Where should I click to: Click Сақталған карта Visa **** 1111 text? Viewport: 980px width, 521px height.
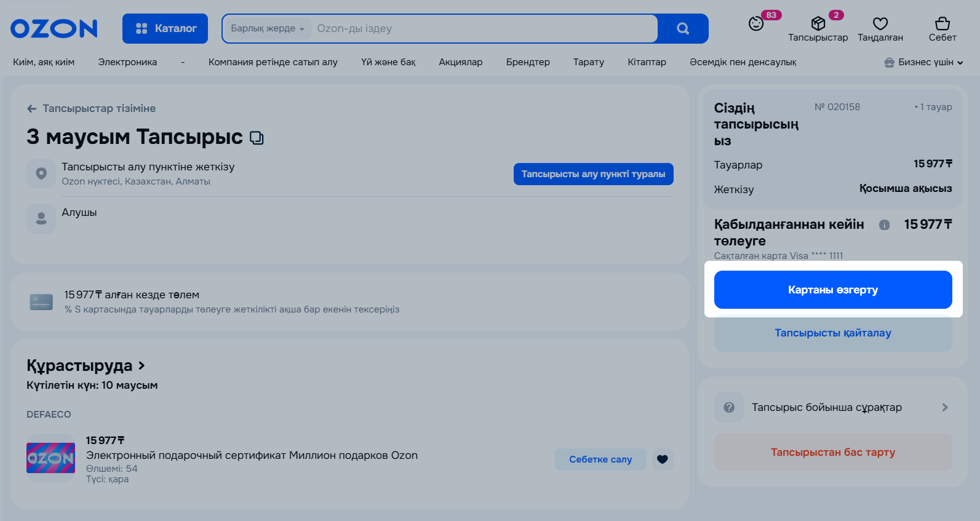[778, 256]
